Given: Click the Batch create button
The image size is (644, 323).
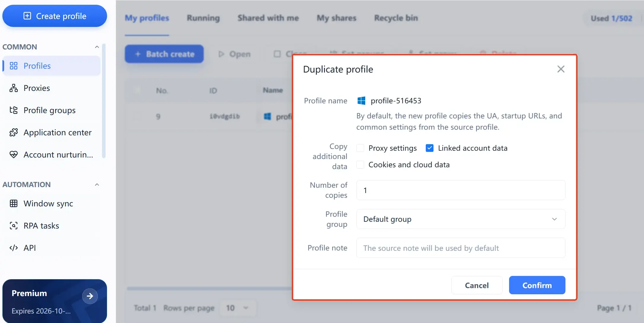Looking at the screenshot, I should tap(164, 54).
